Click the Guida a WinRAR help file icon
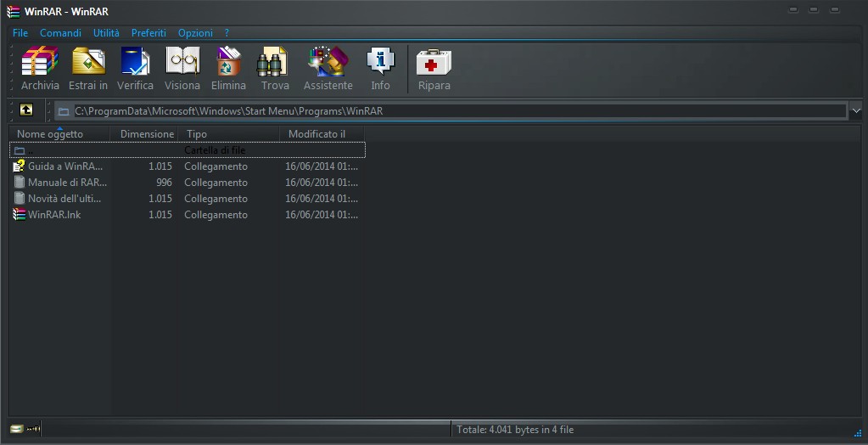 (19, 166)
